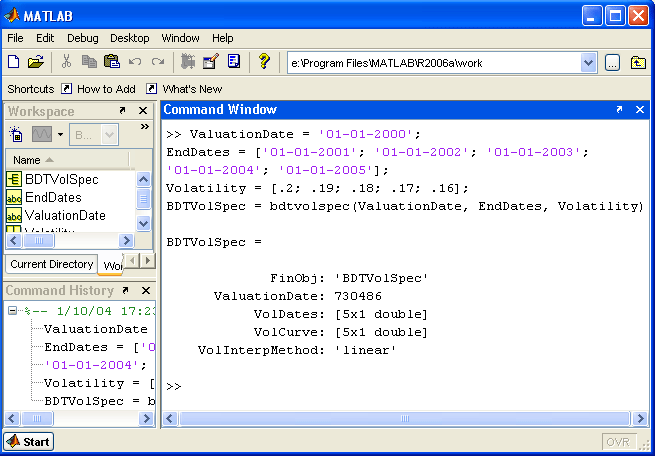The height and width of the screenshot is (456, 655).
Task: Show more Workspace toolbar items chevron
Action: point(145,127)
